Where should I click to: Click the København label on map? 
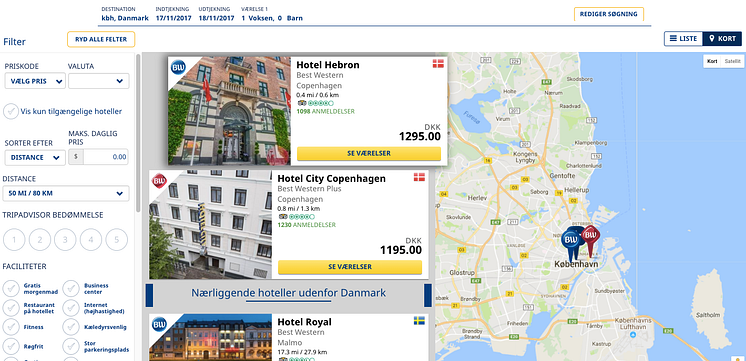coord(576,264)
